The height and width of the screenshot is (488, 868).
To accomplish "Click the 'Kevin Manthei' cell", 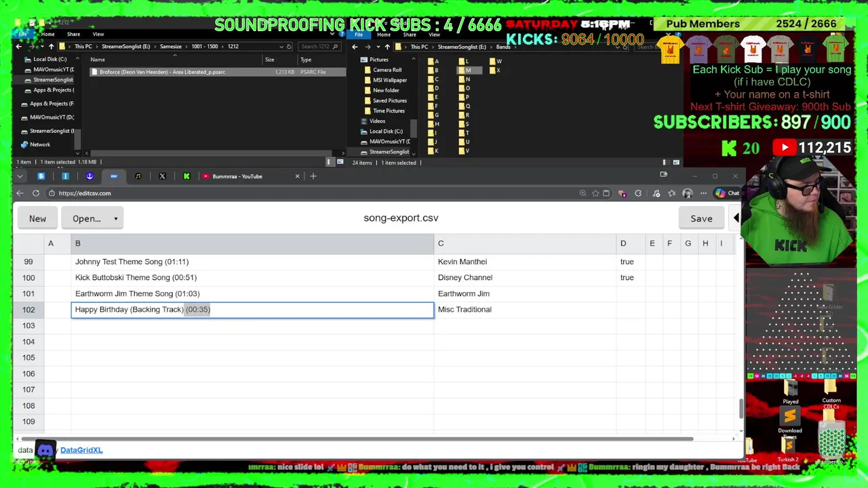I will tap(525, 262).
